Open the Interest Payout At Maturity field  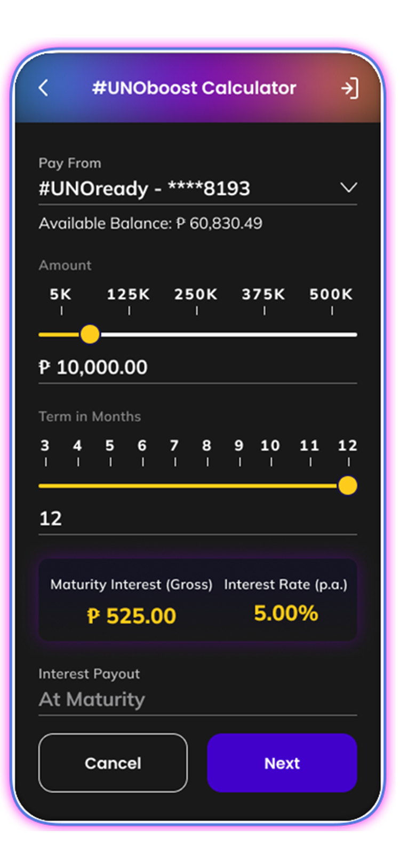tap(198, 699)
